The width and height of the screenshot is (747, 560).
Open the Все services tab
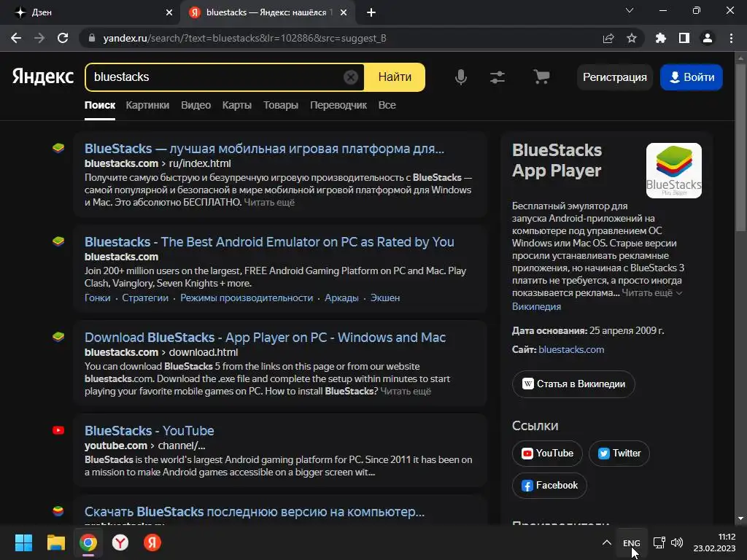pyautogui.click(x=387, y=105)
